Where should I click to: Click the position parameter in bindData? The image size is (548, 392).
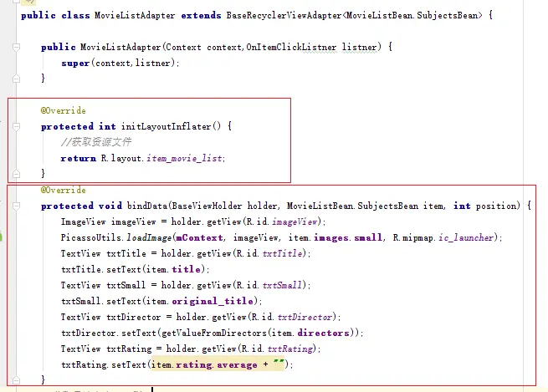[495, 206]
